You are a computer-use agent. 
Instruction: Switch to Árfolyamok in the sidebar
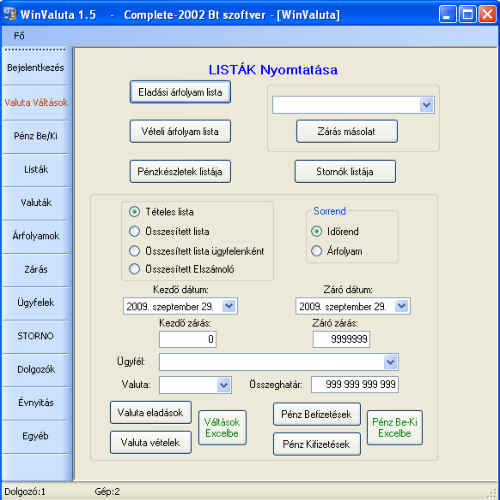click(x=36, y=236)
